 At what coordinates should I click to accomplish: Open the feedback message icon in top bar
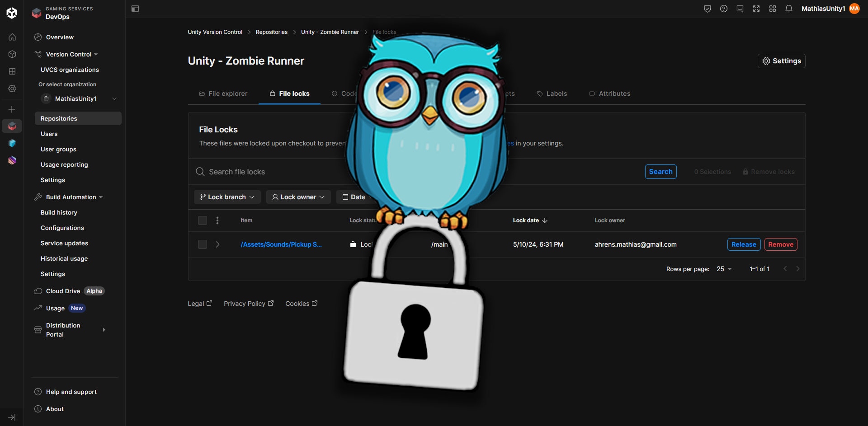pos(740,9)
